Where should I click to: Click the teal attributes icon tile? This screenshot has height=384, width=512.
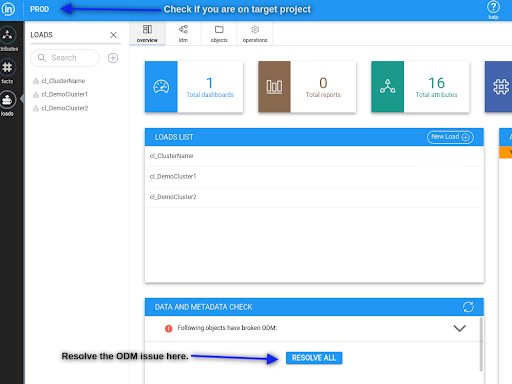coord(388,87)
